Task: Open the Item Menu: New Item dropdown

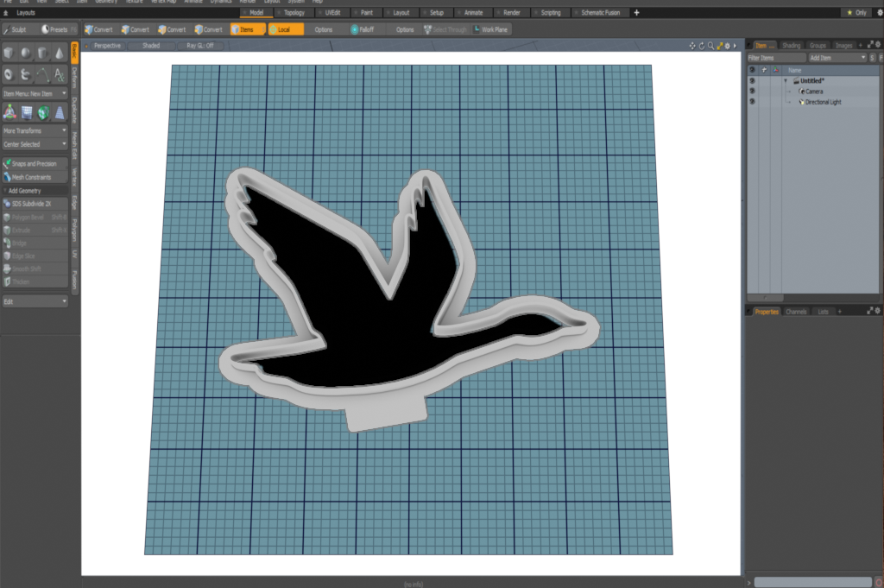Action: pyautogui.click(x=35, y=93)
